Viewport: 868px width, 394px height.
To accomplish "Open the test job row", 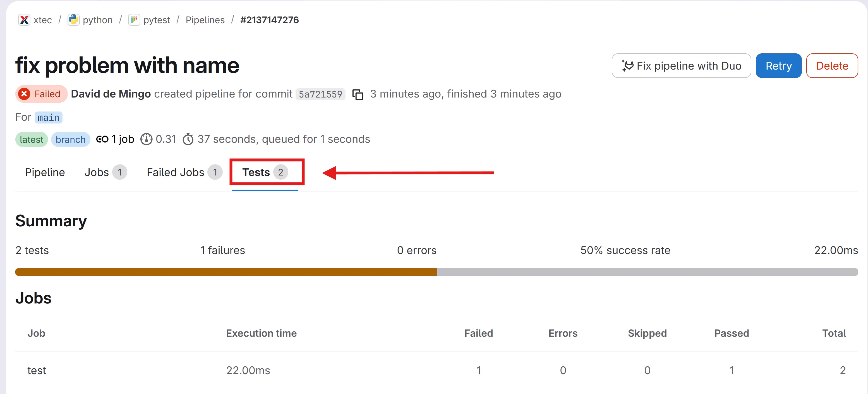I will (x=36, y=370).
